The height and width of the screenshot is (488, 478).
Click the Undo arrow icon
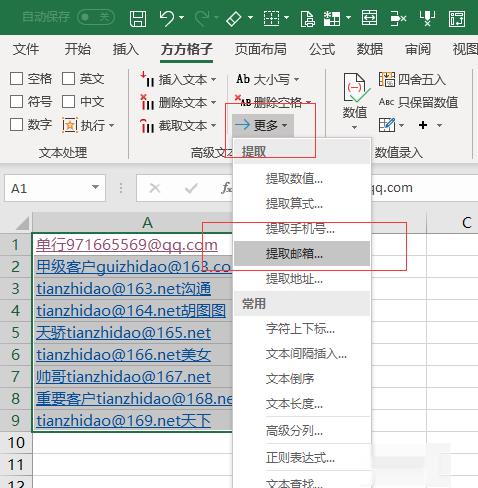click(166, 18)
